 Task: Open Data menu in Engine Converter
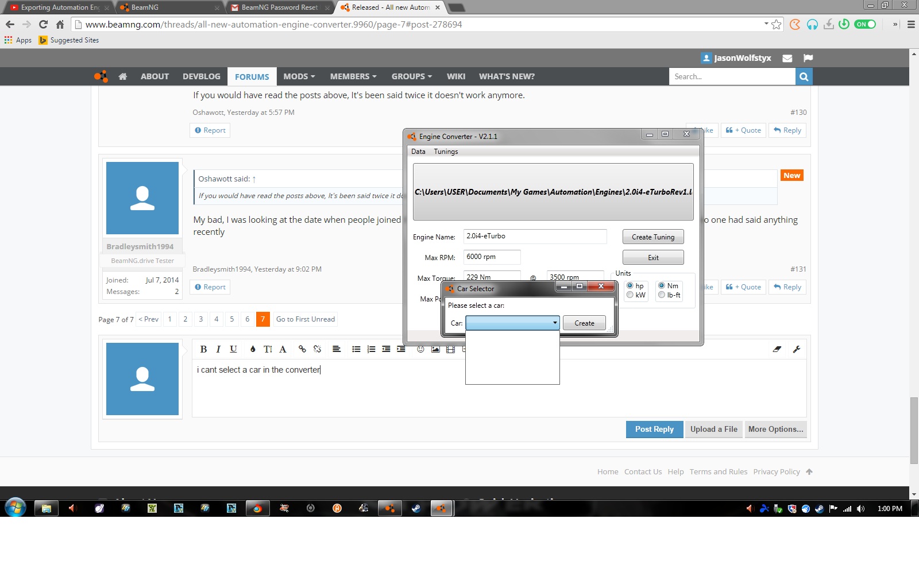(x=418, y=152)
